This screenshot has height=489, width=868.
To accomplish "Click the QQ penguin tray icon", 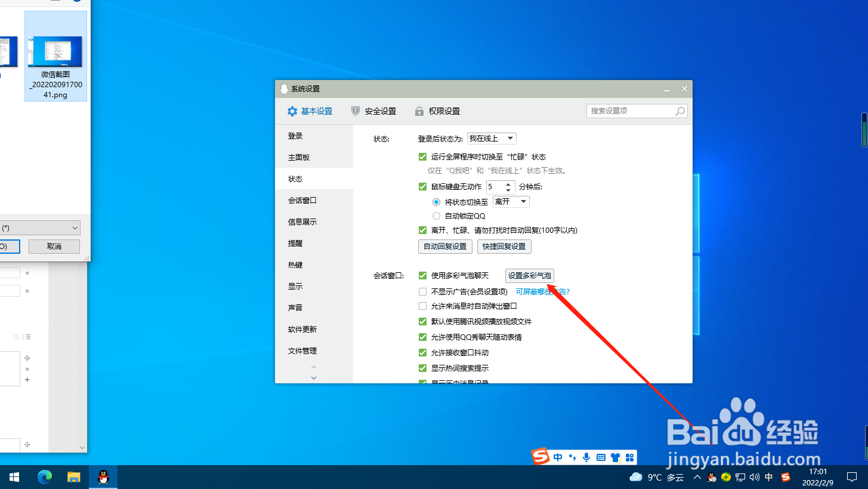I will tap(712, 477).
